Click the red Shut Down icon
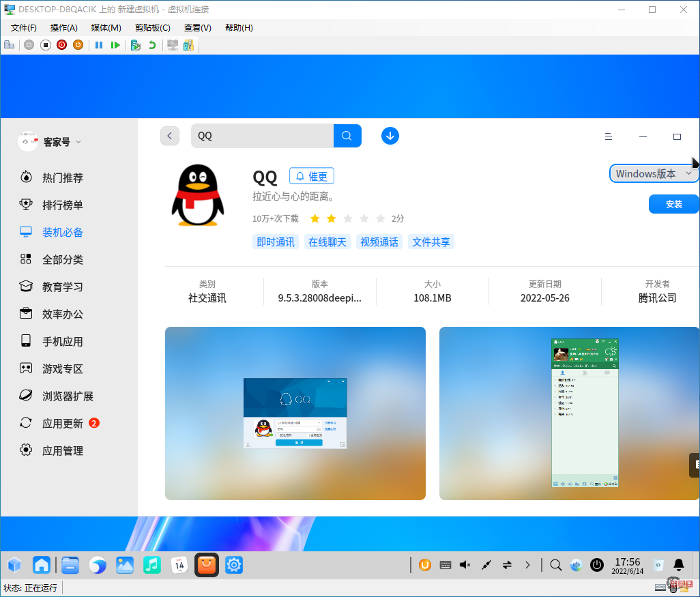This screenshot has height=597, width=700. pyautogui.click(x=61, y=45)
